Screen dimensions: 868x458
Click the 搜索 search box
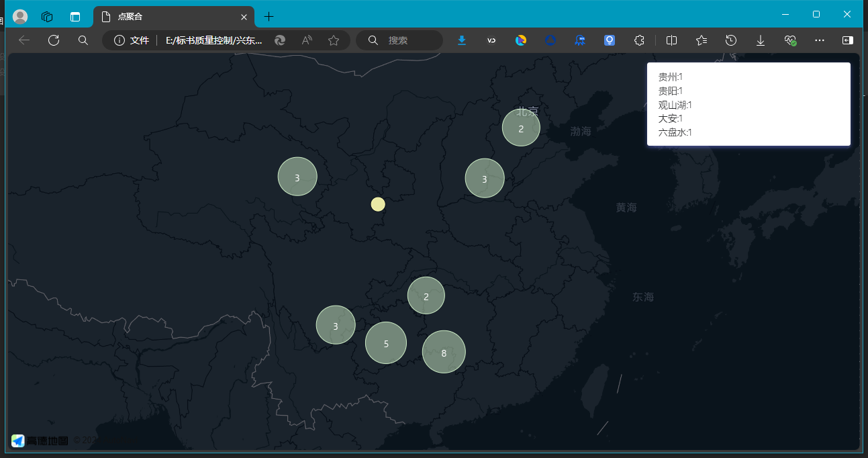pyautogui.click(x=409, y=40)
